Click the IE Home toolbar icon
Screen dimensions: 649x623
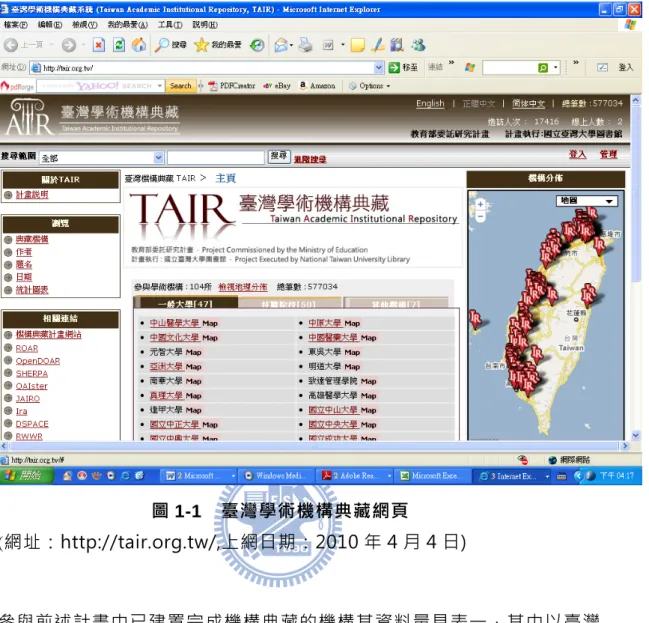[x=139, y=45]
